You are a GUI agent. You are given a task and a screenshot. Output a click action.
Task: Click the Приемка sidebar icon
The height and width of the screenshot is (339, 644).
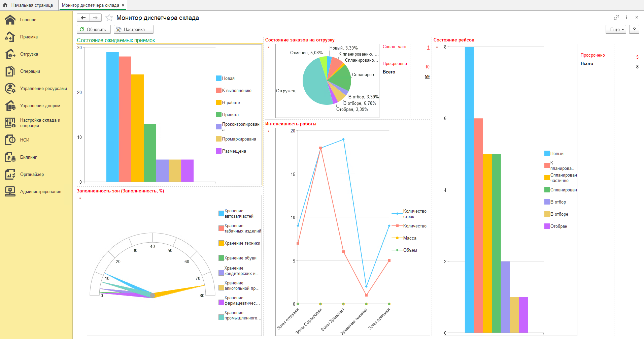click(x=10, y=37)
